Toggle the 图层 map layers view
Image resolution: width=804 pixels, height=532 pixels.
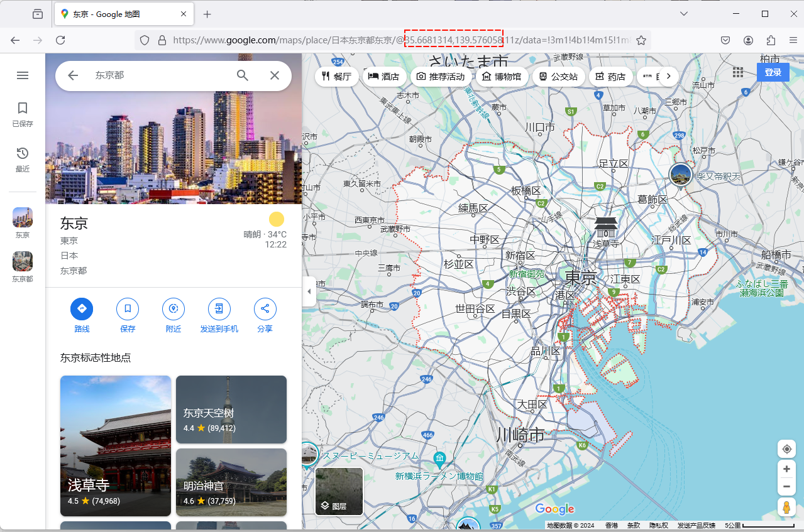click(x=339, y=491)
